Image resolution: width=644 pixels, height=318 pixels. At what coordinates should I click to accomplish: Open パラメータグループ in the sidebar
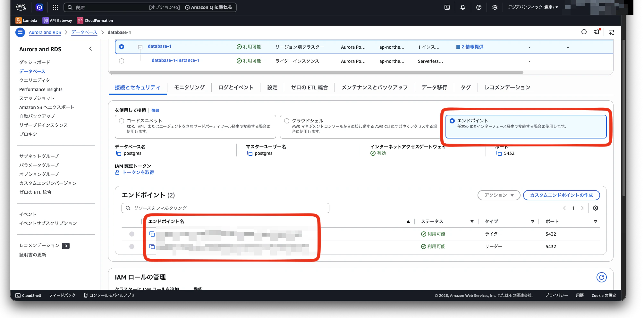(39, 165)
